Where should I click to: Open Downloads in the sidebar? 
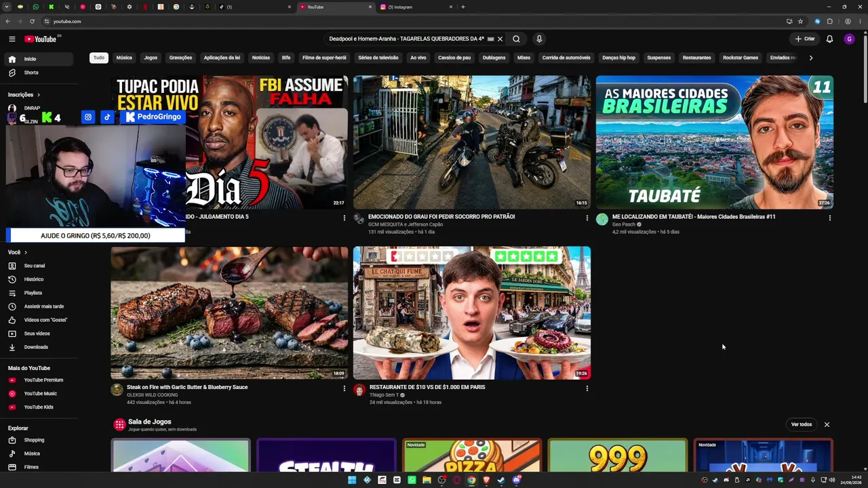(39, 347)
